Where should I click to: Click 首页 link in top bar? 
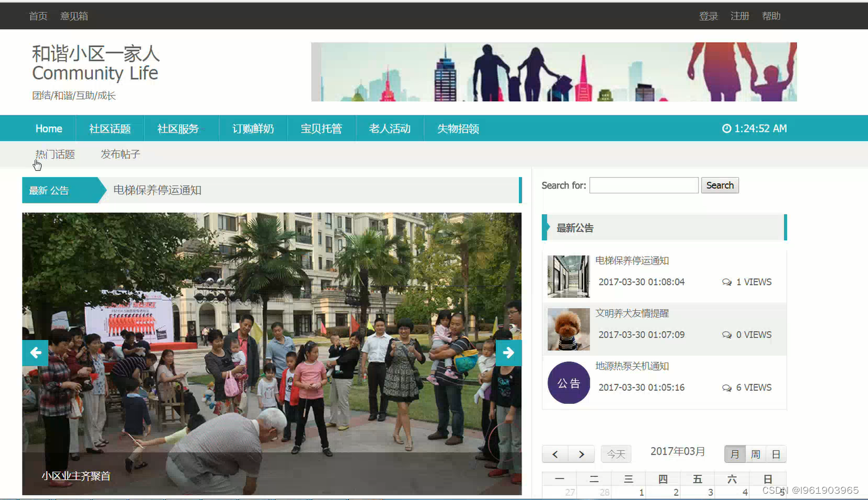[x=38, y=16]
